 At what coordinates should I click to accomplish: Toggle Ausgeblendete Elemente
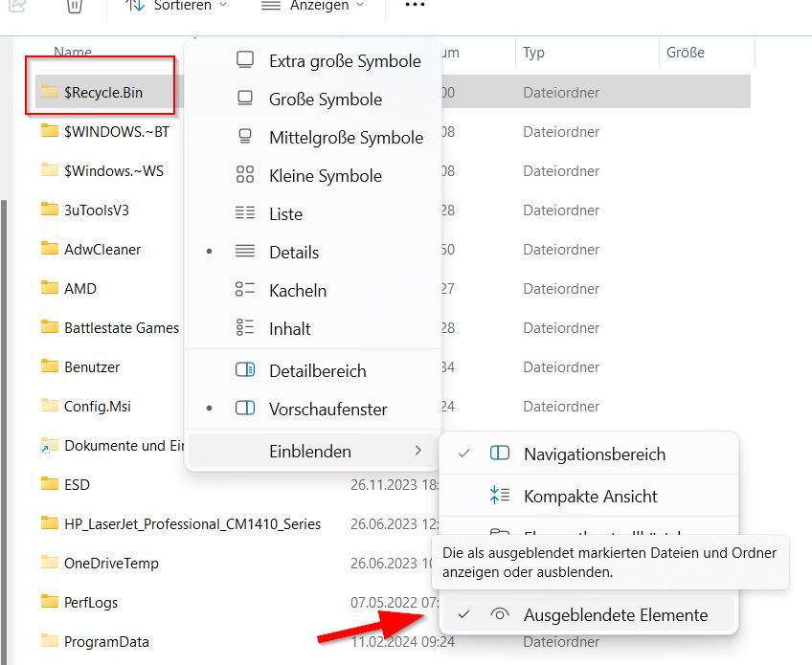click(588, 615)
